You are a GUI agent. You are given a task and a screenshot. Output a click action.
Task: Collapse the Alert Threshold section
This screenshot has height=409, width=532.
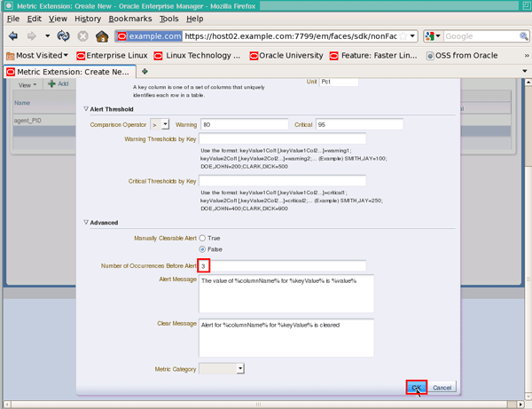[86, 108]
